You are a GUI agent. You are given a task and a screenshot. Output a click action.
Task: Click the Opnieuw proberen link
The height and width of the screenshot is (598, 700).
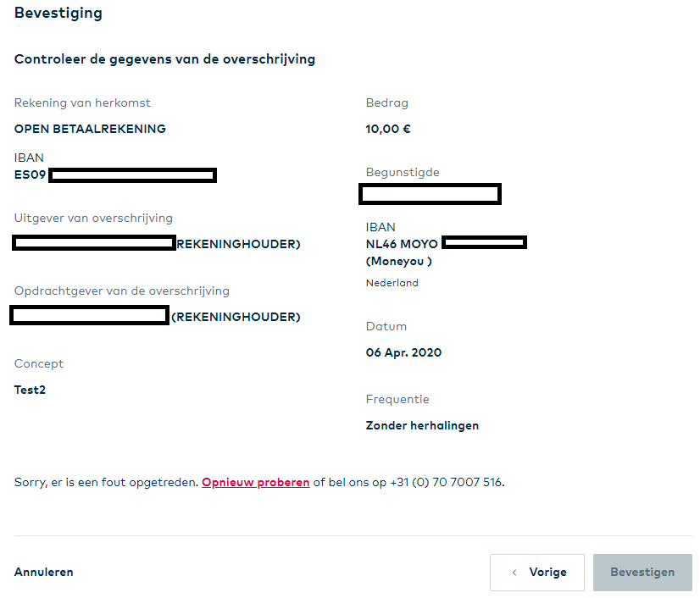click(x=255, y=483)
